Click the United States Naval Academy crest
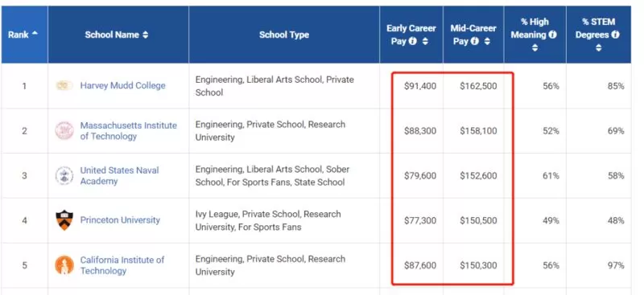 point(64,175)
